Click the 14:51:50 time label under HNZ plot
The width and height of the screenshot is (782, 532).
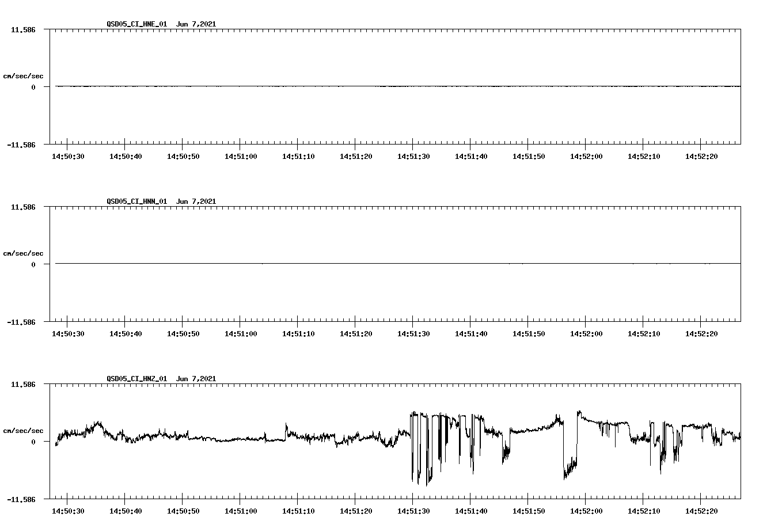(x=529, y=511)
